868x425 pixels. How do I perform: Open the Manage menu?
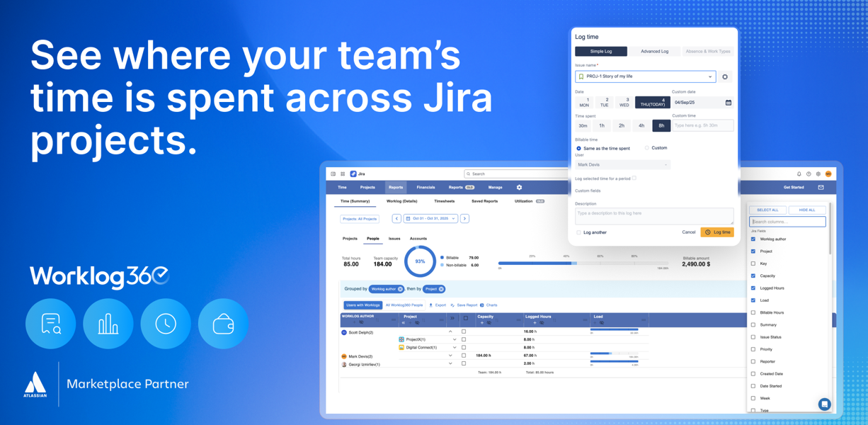(495, 188)
